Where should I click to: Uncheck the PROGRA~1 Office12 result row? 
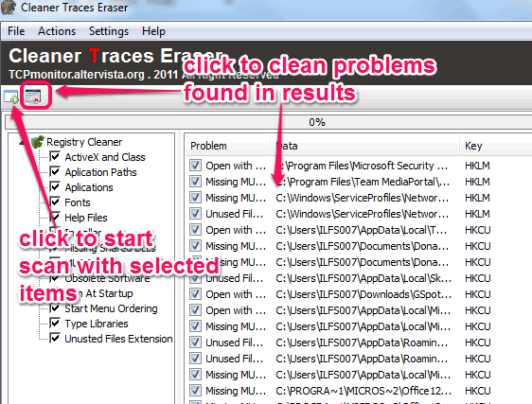click(x=195, y=391)
